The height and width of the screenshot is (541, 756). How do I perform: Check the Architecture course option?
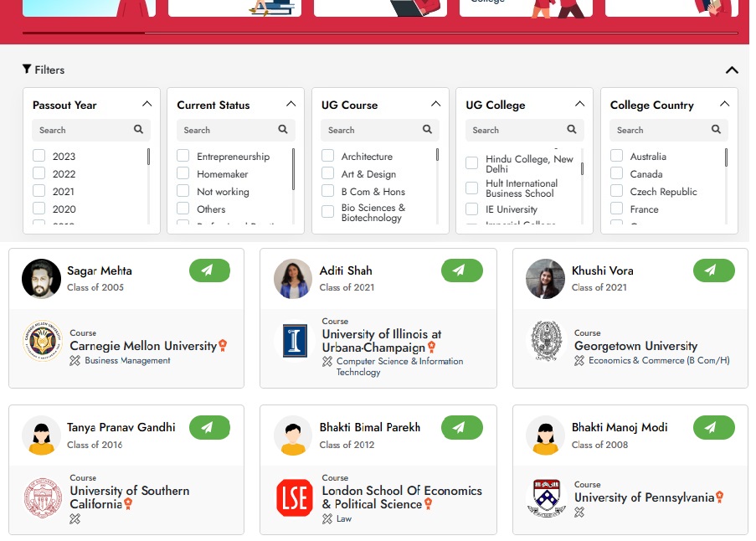(328, 156)
